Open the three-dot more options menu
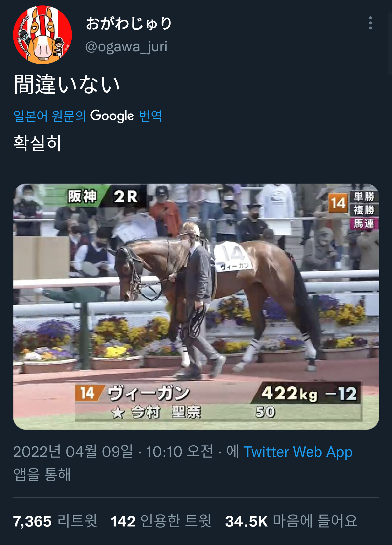Image resolution: width=392 pixels, height=545 pixels. [370, 23]
